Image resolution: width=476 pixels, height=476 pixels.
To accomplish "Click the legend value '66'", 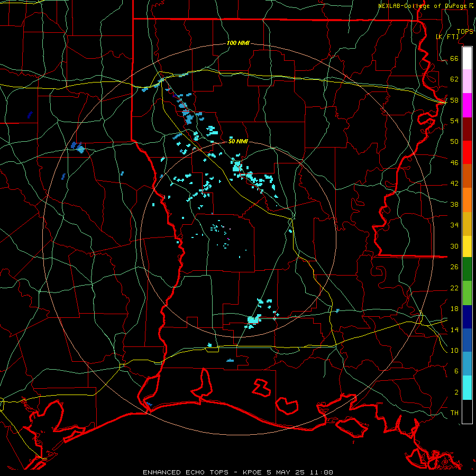I will coord(454,58).
